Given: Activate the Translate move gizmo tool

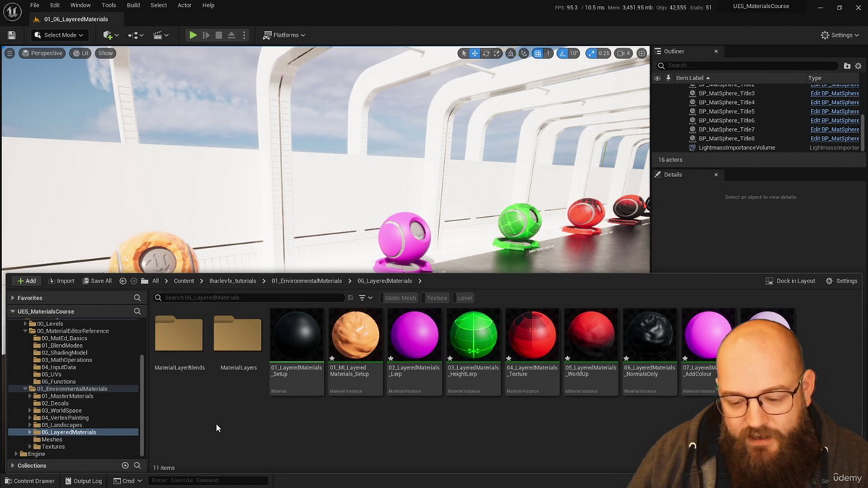Looking at the screenshot, I should pos(475,53).
